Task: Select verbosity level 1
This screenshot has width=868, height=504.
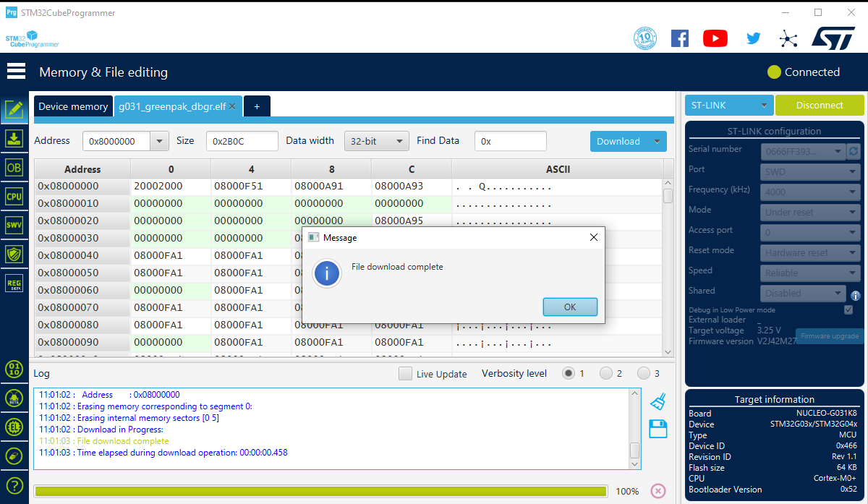Action: tap(569, 374)
